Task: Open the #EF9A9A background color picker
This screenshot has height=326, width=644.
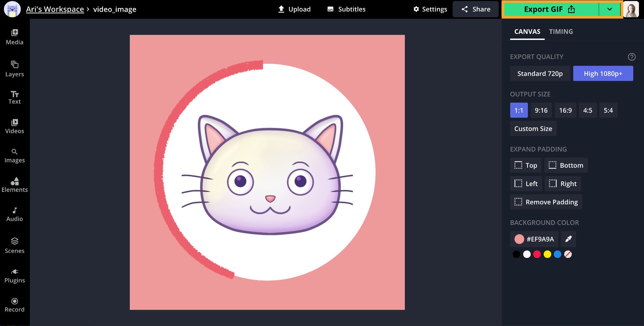Action: [x=534, y=239]
